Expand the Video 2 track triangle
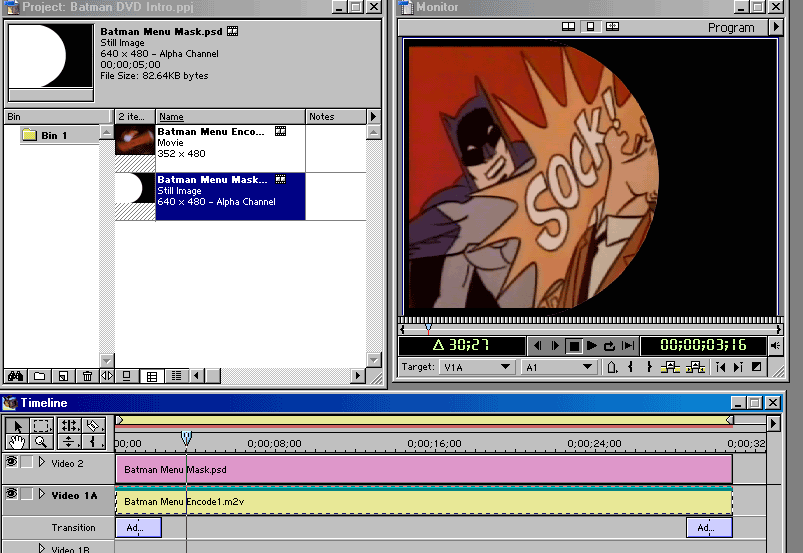Image resolution: width=803 pixels, height=553 pixels. coord(42,462)
